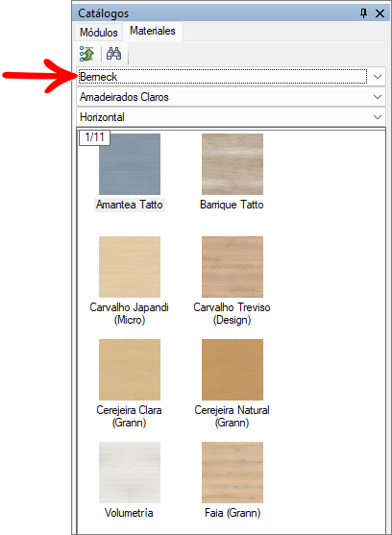Pin the Catálogos panel

click(x=364, y=13)
